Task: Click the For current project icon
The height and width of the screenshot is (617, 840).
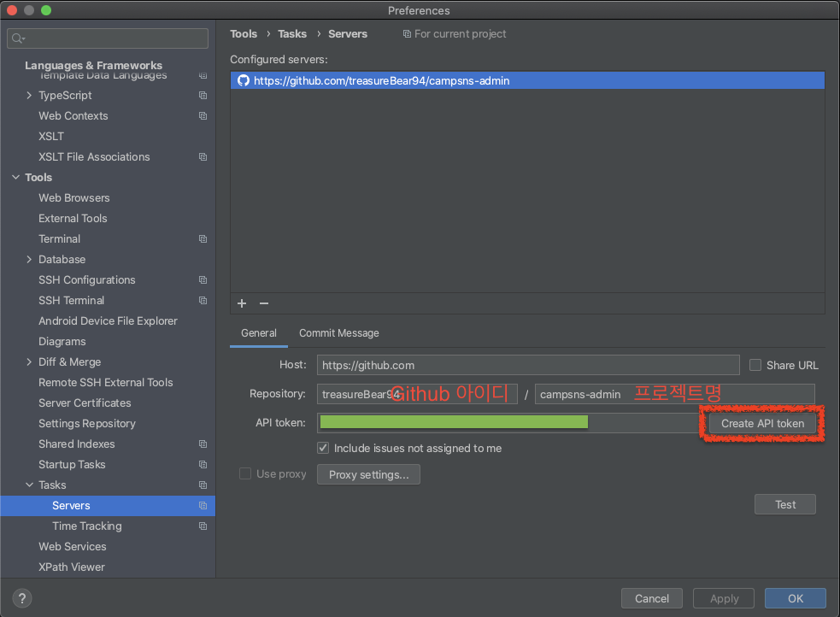Action: coord(407,34)
